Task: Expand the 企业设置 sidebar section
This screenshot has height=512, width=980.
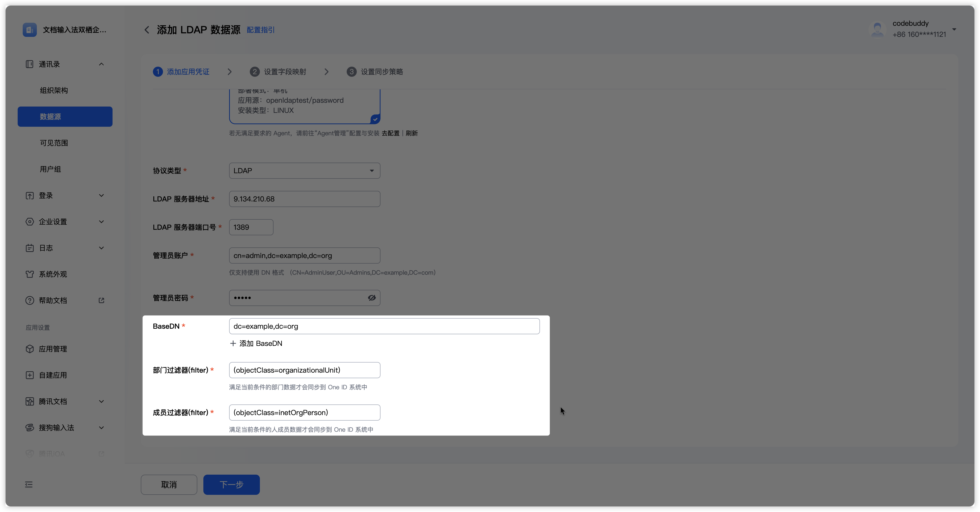Action: point(101,222)
